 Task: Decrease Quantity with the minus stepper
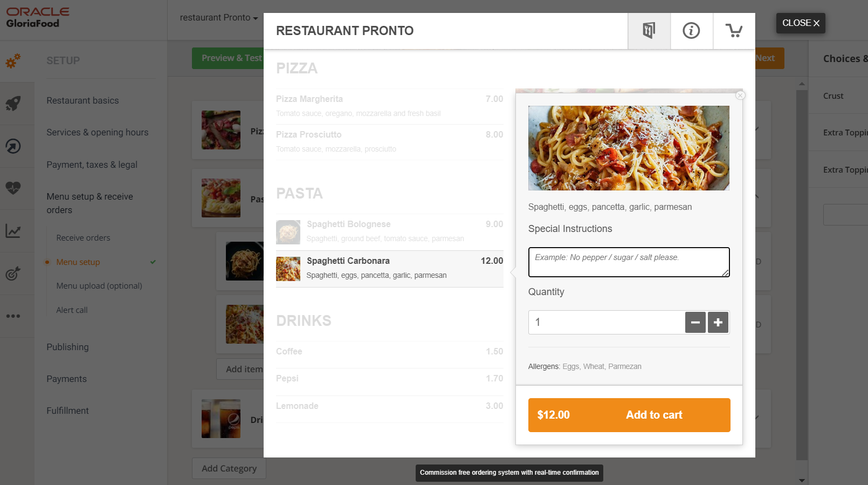pos(695,322)
